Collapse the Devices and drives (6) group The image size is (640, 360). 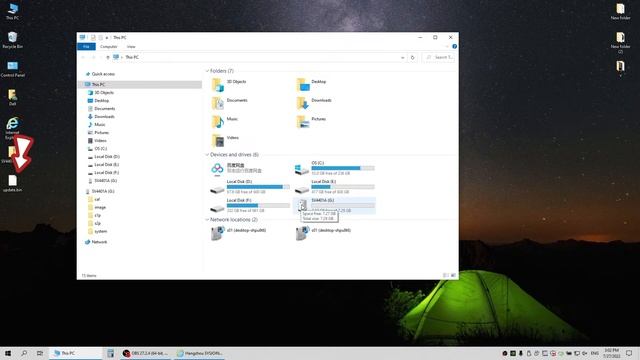[207, 155]
